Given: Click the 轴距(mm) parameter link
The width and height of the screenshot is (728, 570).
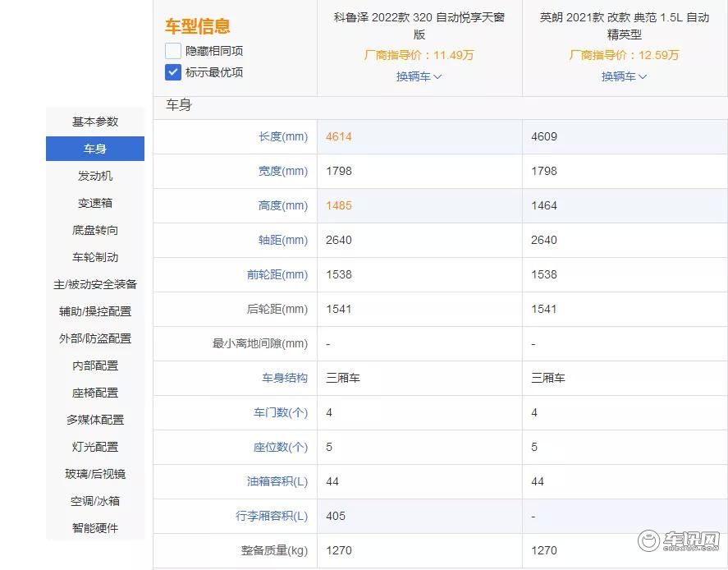Looking at the screenshot, I should pos(283,240).
